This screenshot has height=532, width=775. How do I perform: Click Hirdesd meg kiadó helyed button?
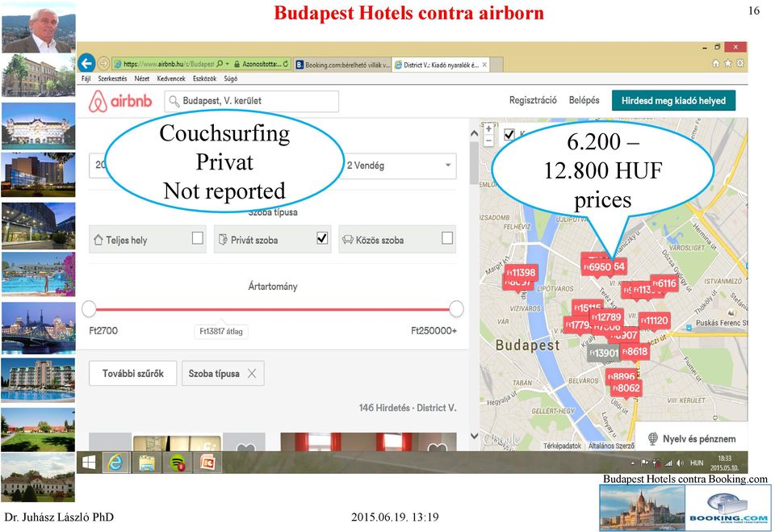coord(673,100)
